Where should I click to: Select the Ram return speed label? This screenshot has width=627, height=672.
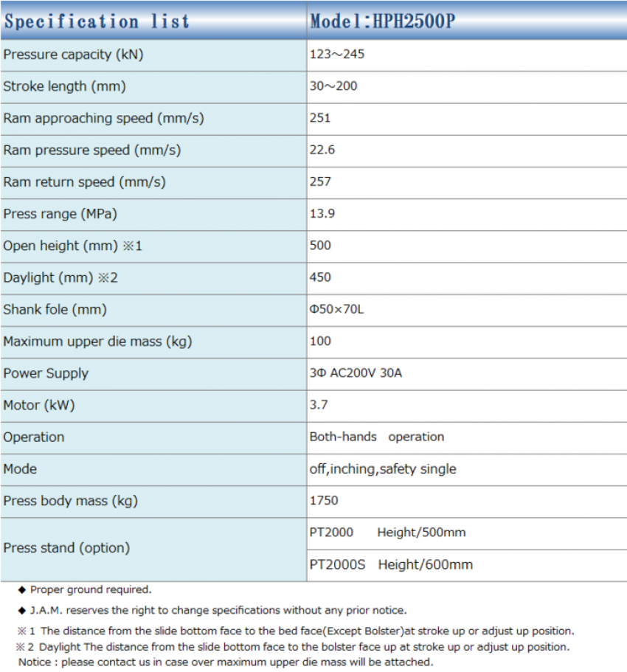pyautogui.click(x=84, y=181)
